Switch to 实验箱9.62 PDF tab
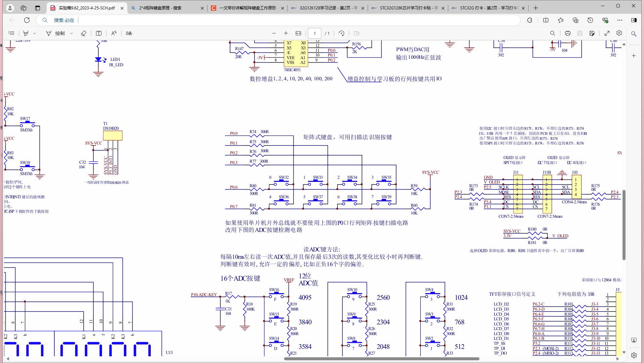This screenshot has width=644, height=363. (87, 8)
